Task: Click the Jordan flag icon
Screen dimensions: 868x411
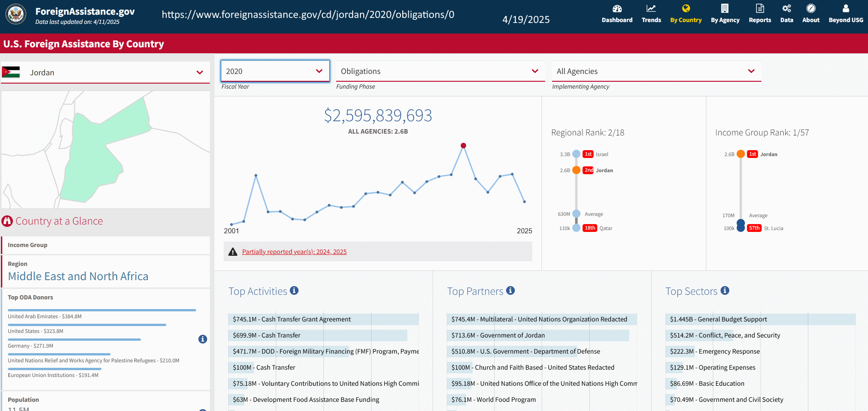Action: pyautogui.click(x=11, y=72)
